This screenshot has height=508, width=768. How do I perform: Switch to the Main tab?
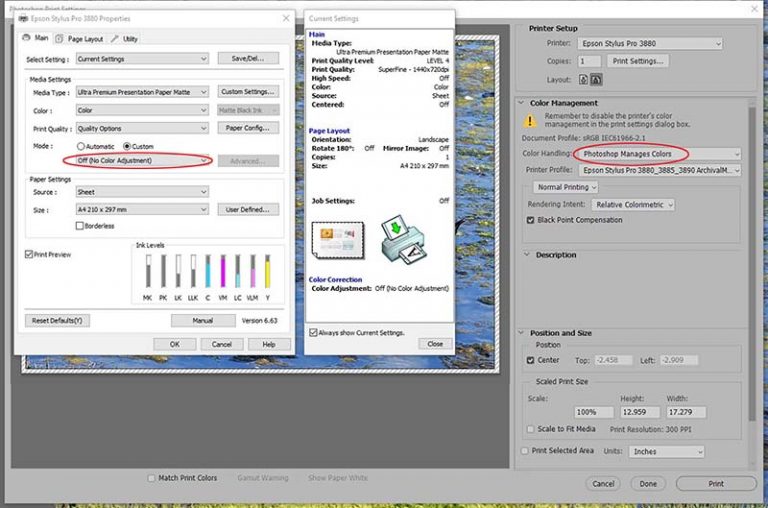[36, 38]
